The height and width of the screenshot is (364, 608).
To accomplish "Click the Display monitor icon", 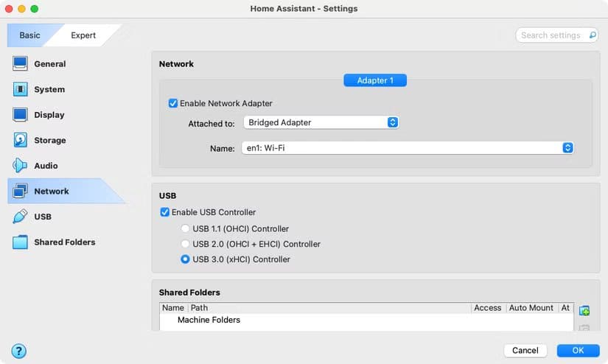I will [x=21, y=115].
